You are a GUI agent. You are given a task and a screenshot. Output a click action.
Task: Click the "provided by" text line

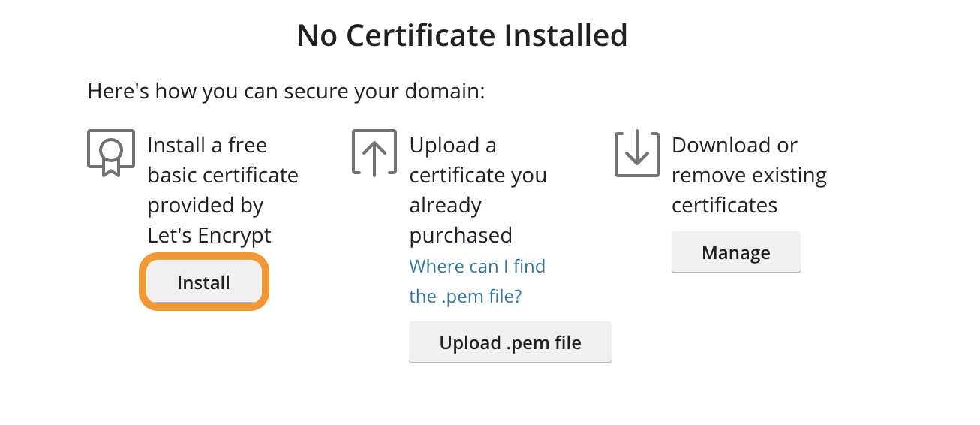point(205,205)
